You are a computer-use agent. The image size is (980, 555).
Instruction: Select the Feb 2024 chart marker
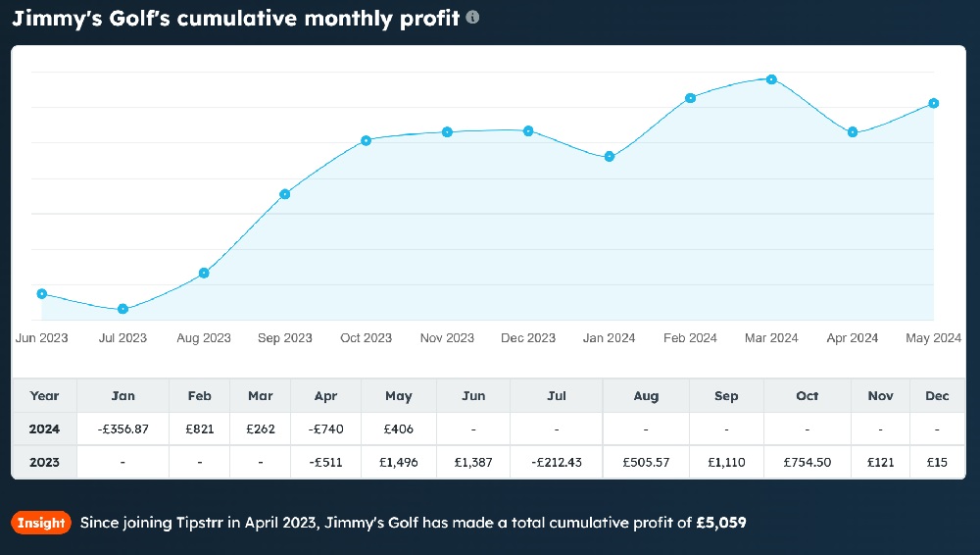pos(691,98)
